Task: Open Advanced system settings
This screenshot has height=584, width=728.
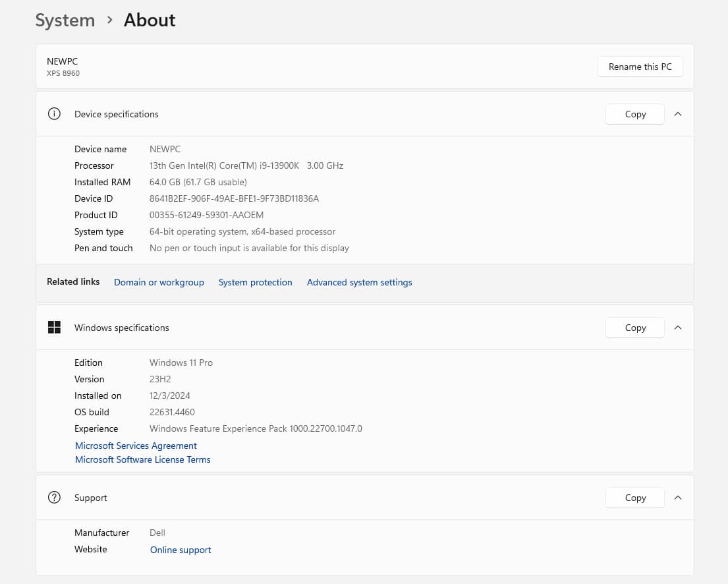Action: [359, 282]
